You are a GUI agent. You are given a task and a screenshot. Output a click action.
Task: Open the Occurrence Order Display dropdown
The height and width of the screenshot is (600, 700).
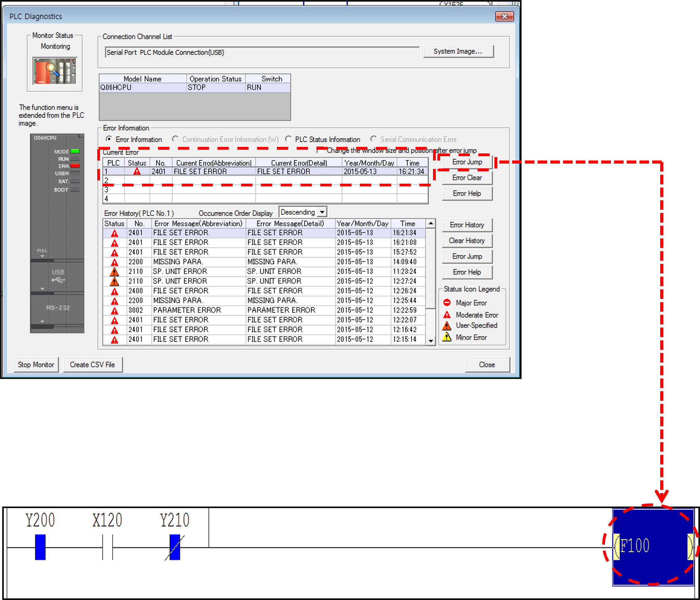[x=322, y=212]
